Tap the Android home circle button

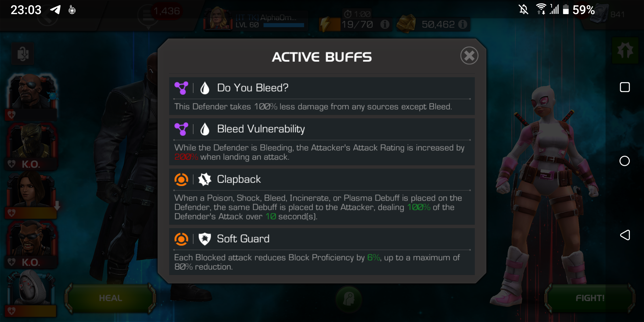click(625, 161)
